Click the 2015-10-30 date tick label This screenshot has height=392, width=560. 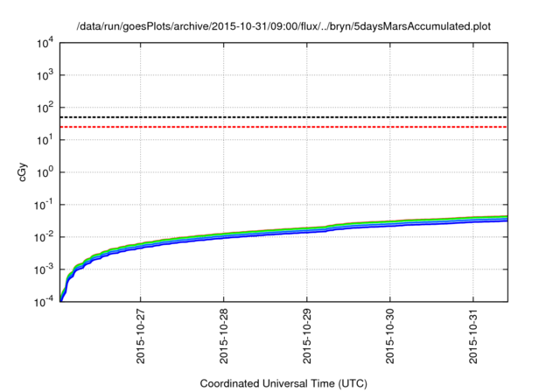390,336
